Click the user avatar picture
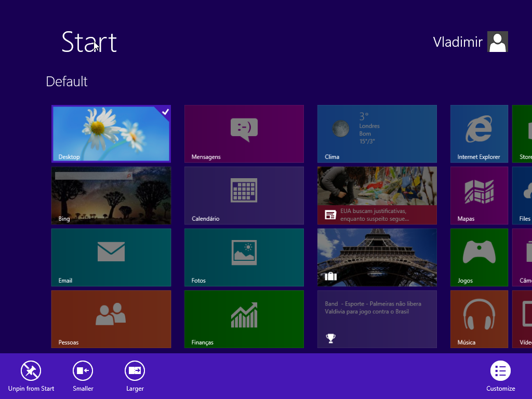Viewport: 532px width, 399px height. (497, 42)
